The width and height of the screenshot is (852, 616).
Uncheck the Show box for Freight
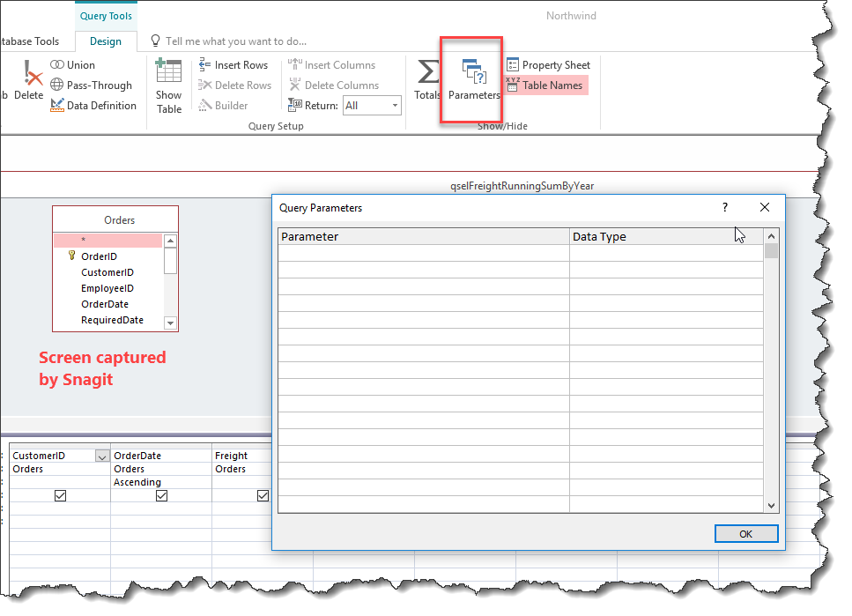pos(263,495)
